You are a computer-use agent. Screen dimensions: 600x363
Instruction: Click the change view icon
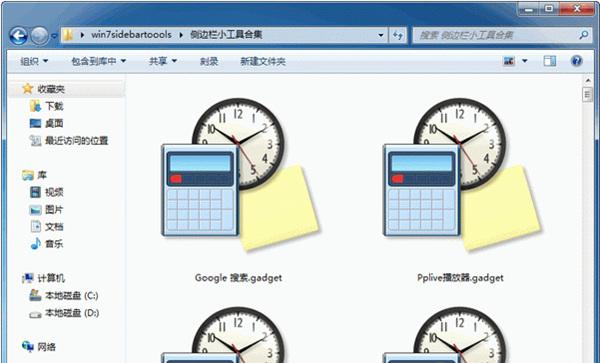coord(509,61)
